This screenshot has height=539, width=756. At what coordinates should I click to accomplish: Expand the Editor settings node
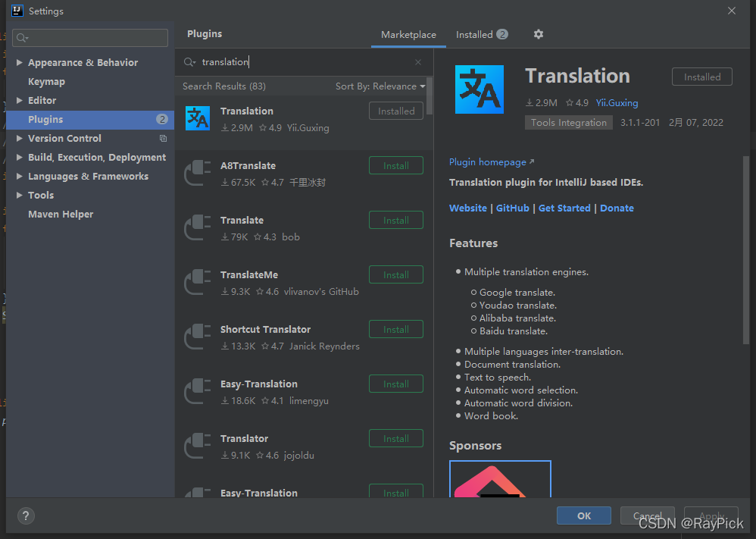coord(19,100)
